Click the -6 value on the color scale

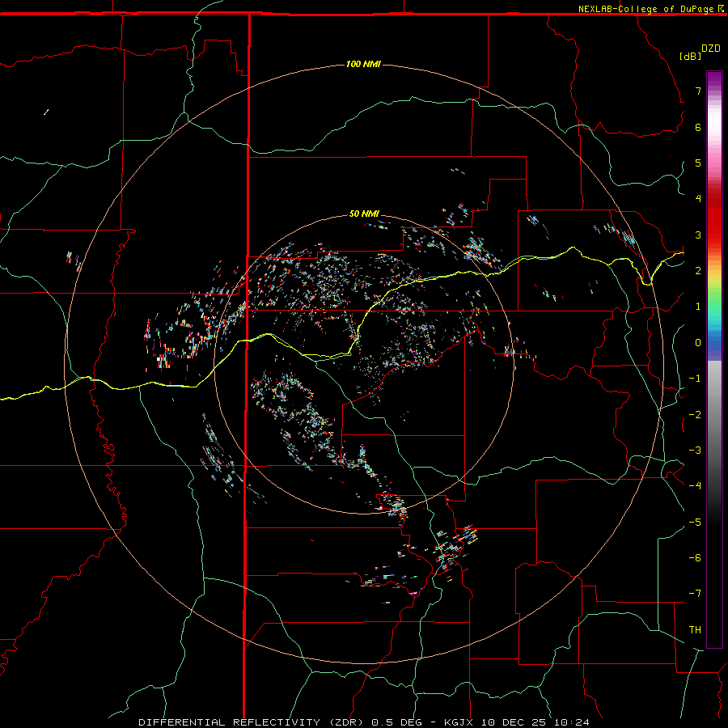[695, 558]
